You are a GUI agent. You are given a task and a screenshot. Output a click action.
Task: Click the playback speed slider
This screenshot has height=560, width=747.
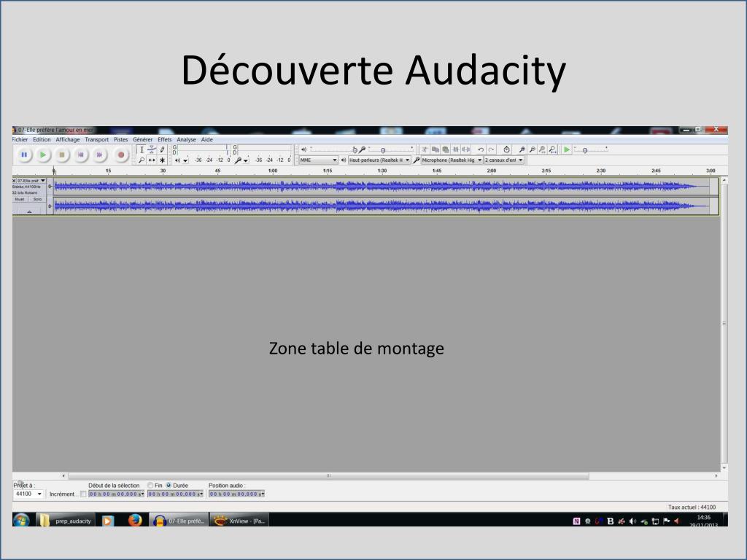coord(591,149)
